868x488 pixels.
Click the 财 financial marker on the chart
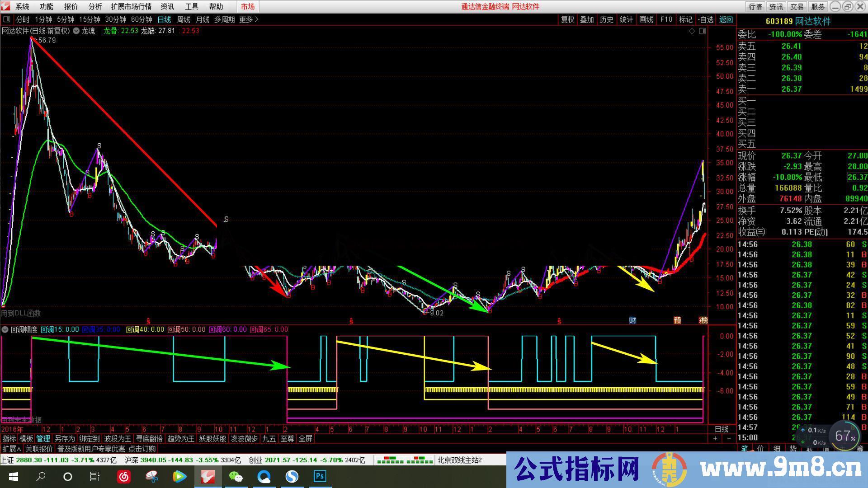[632, 320]
